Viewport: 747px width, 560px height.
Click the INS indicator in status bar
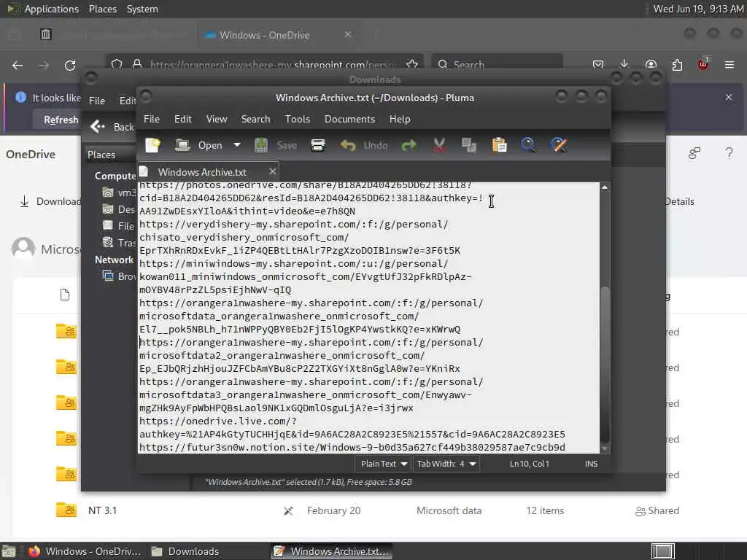pyautogui.click(x=591, y=464)
